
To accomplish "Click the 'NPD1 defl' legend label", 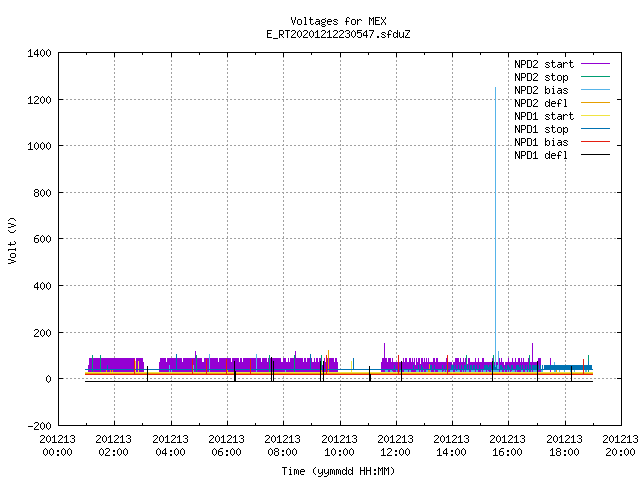I will coord(541,156).
